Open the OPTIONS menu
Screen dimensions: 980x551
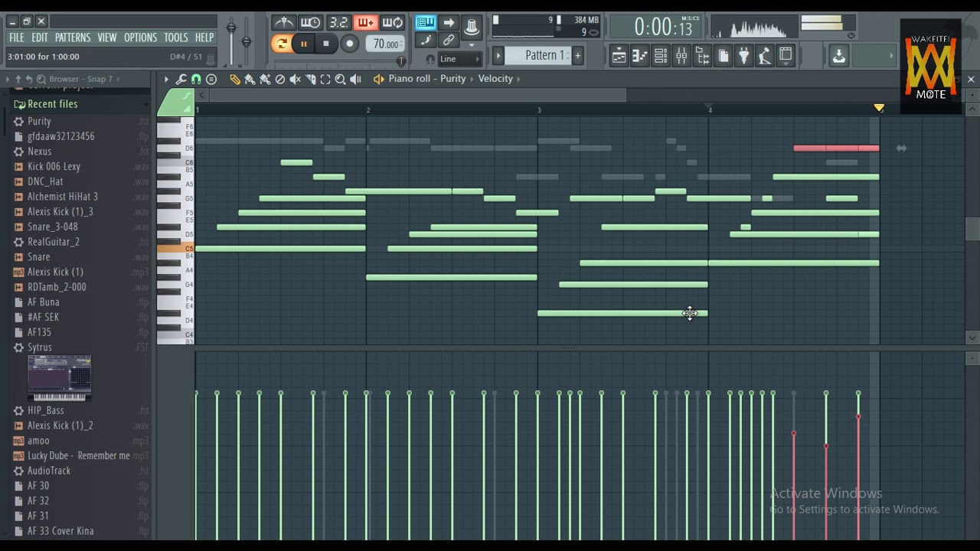(x=140, y=37)
